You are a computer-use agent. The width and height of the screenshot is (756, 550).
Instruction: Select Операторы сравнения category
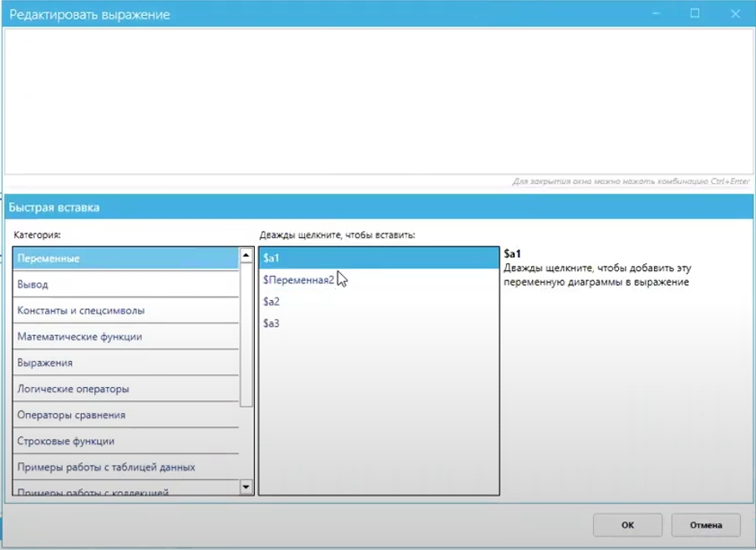(x=125, y=415)
